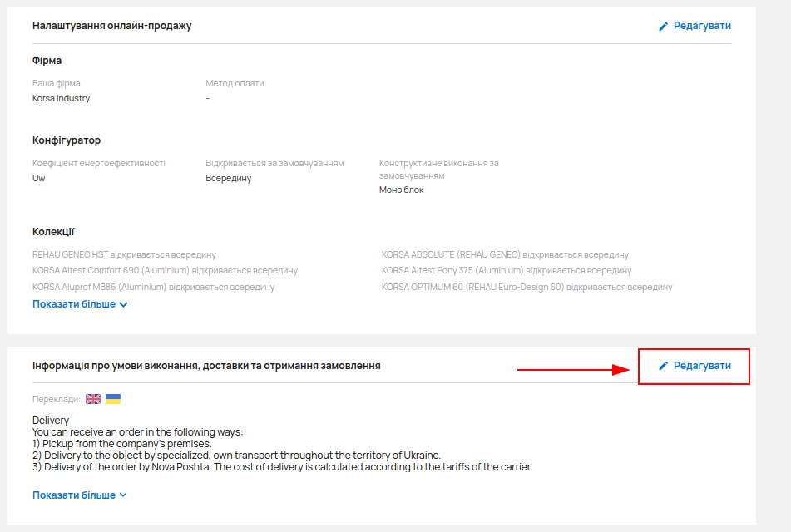
Task: Click the Налаштування онлайн-продажу heading
Action: [112, 26]
